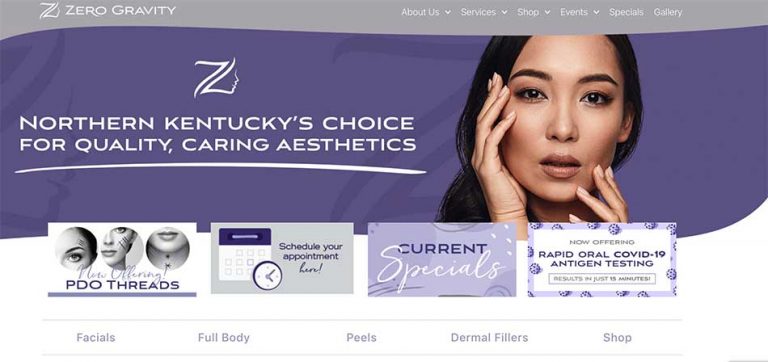Expand the Services dropdown menu
Screen dimensions: 768x362
coord(483,12)
